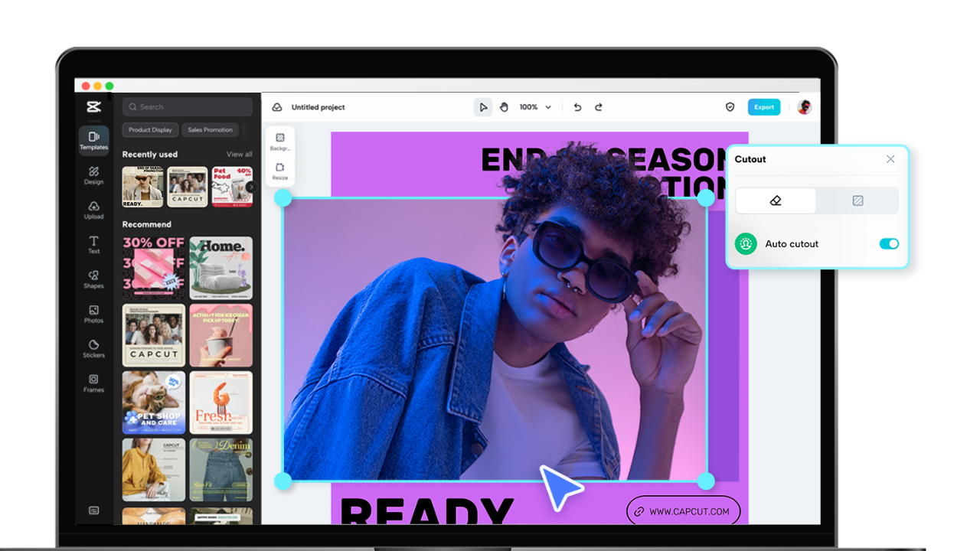Click the template Search field

188,107
